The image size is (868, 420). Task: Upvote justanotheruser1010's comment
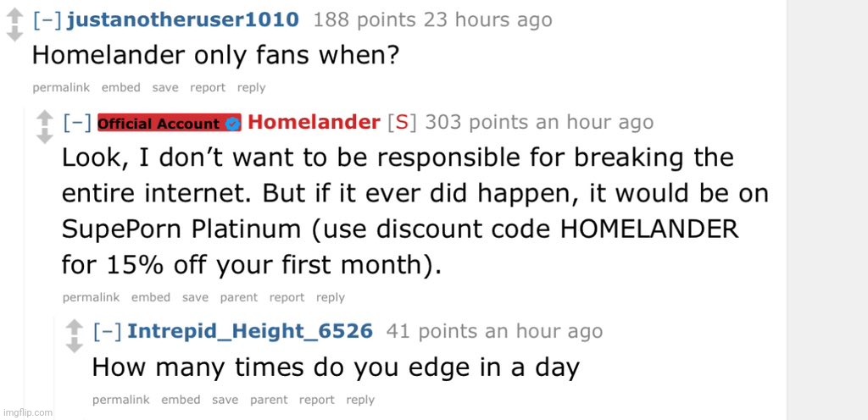(14, 15)
